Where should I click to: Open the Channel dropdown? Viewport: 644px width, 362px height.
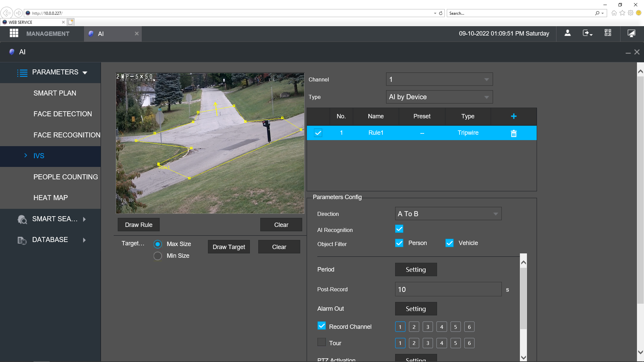[x=439, y=79]
